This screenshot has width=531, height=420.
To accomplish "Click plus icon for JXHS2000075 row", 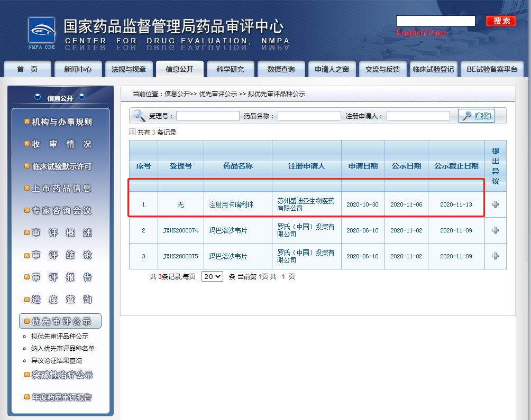I will (x=495, y=256).
